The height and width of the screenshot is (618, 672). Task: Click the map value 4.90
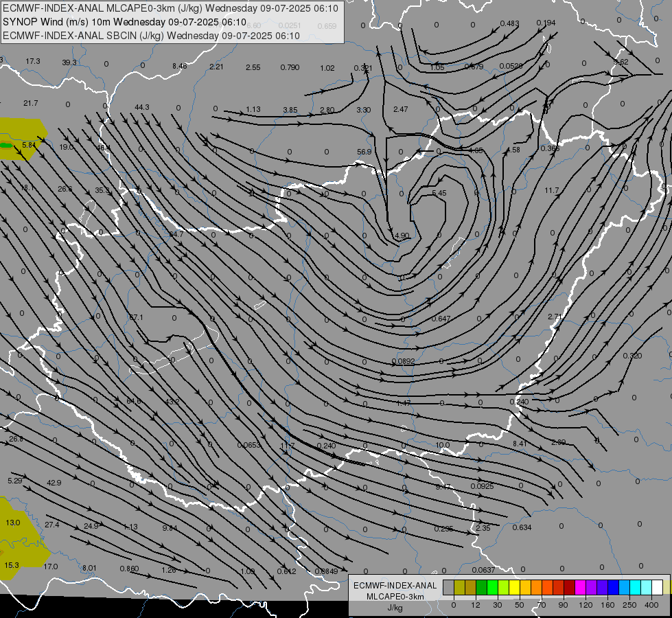402,236
